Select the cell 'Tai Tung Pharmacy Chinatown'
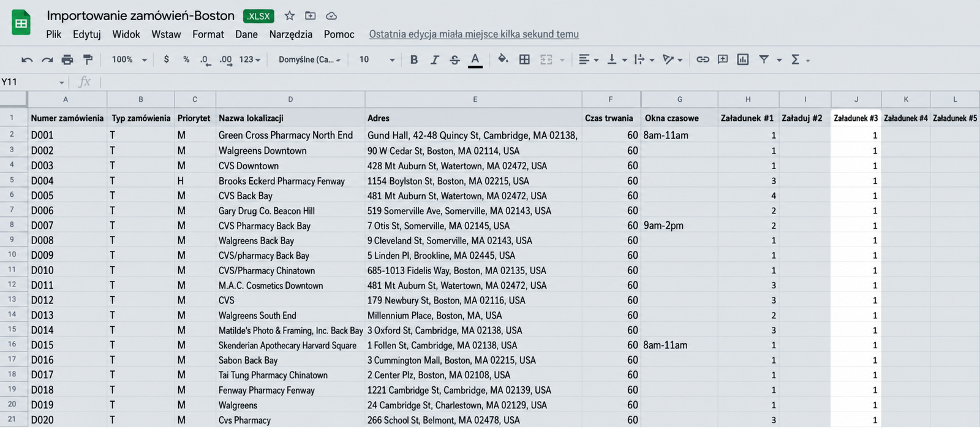This screenshot has width=980, height=428. pos(290,375)
